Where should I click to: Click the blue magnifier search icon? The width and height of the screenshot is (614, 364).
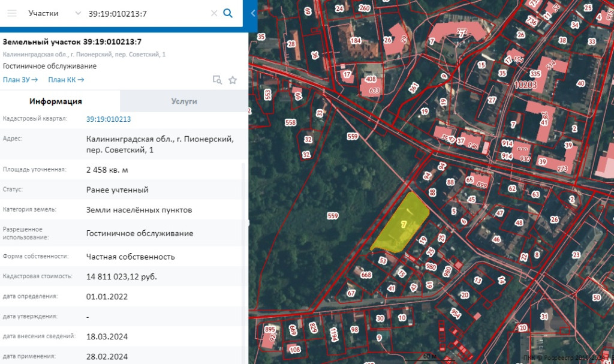(228, 13)
